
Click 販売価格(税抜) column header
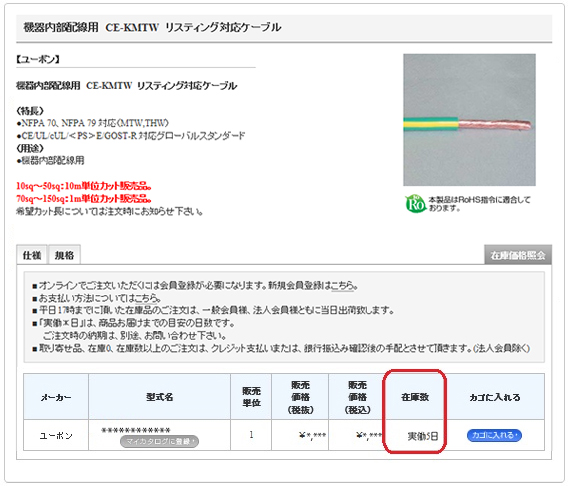tap(300, 397)
